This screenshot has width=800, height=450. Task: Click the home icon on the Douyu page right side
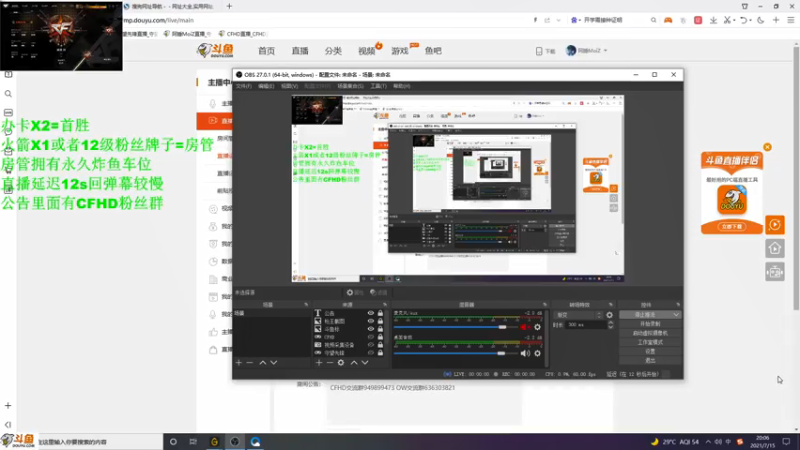[775, 248]
